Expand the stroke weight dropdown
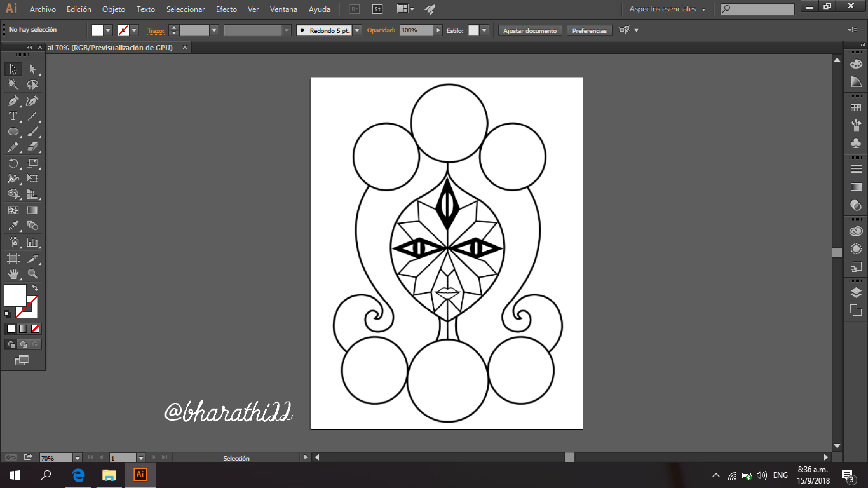The width and height of the screenshot is (868, 488). click(214, 30)
